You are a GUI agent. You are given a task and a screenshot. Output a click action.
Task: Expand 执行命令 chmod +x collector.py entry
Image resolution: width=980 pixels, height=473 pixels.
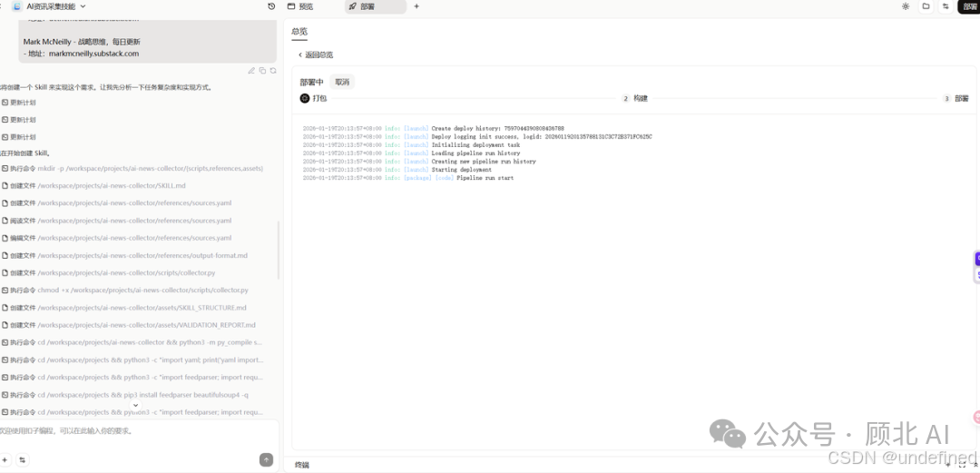tap(125, 291)
